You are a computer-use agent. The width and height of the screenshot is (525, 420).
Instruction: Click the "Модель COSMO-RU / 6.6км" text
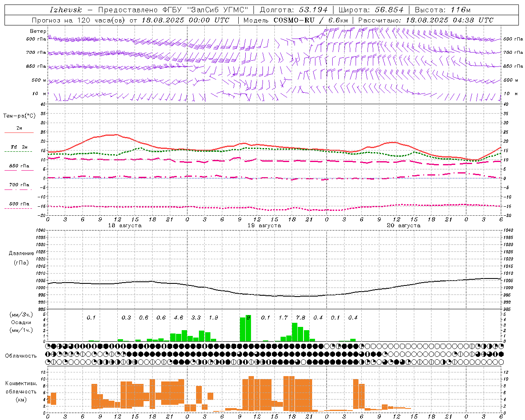tap(296, 20)
